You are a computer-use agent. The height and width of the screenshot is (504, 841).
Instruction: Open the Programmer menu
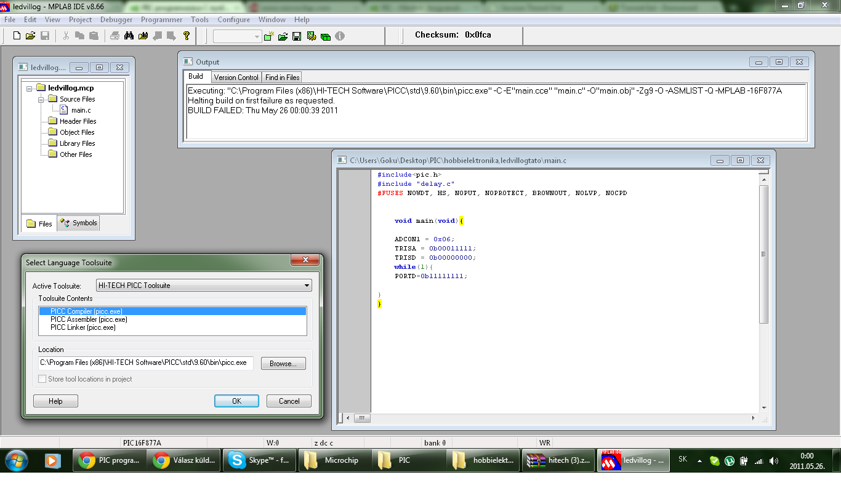pos(161,20)
